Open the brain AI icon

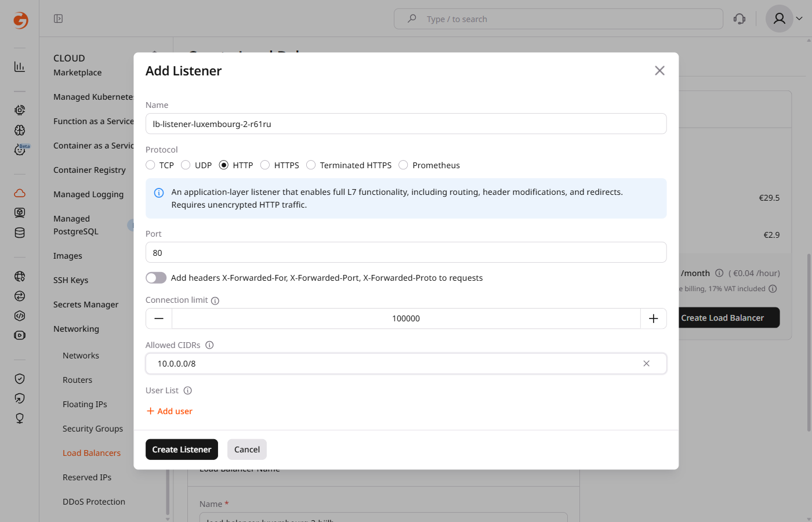pyautogui.click(x=20, y=130)
